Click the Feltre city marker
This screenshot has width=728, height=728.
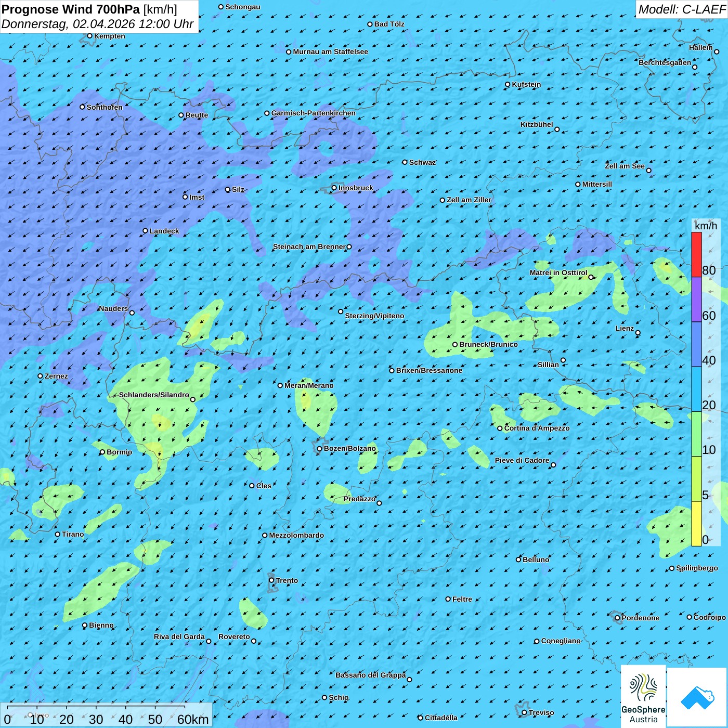(448, 599)
